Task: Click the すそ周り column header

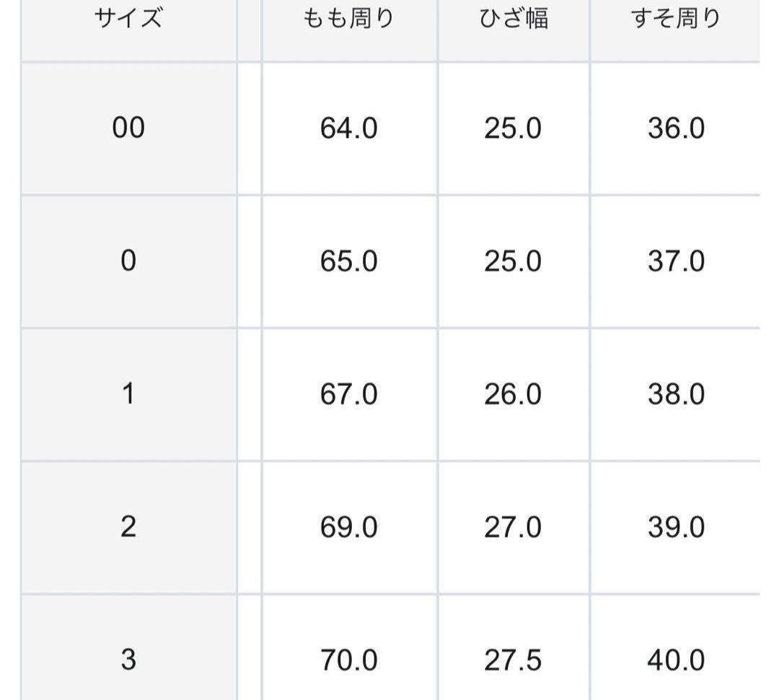Action: 676,19
